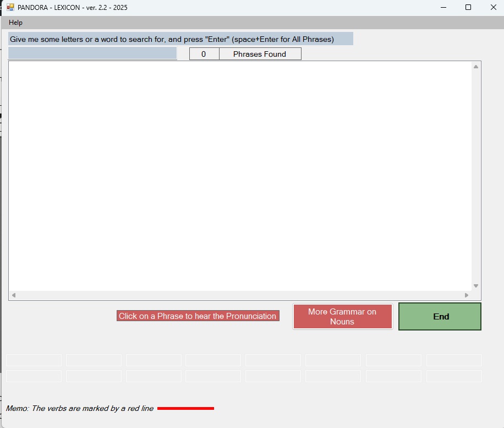Open More Grammar on Nouns
The width and height of the screenshot is (504, 428).
click(x=342, y=317)
